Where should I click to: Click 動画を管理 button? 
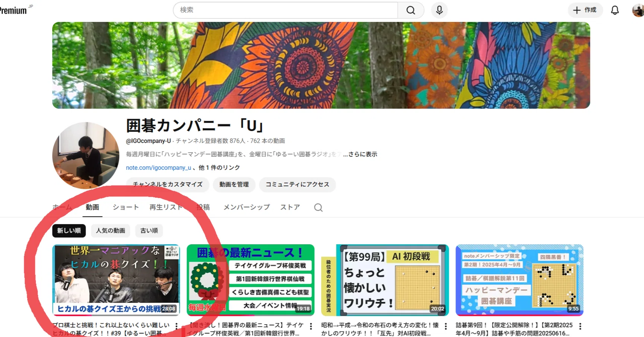pyautogui.click(x=234, y=184)
